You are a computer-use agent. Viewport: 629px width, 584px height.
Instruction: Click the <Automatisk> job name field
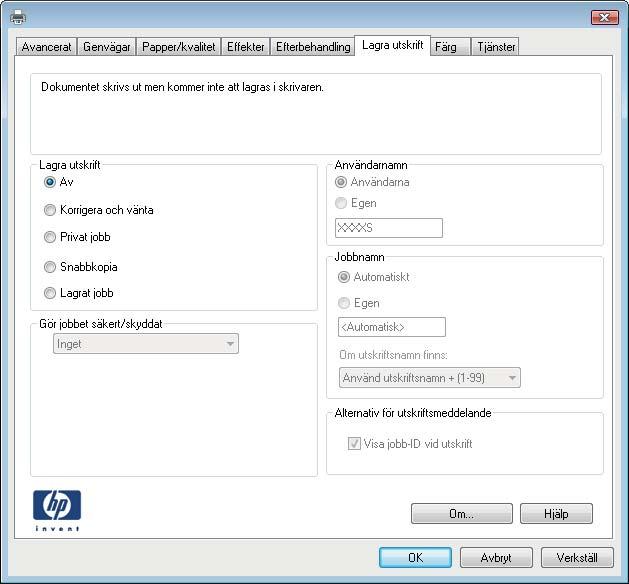[392, 327]
